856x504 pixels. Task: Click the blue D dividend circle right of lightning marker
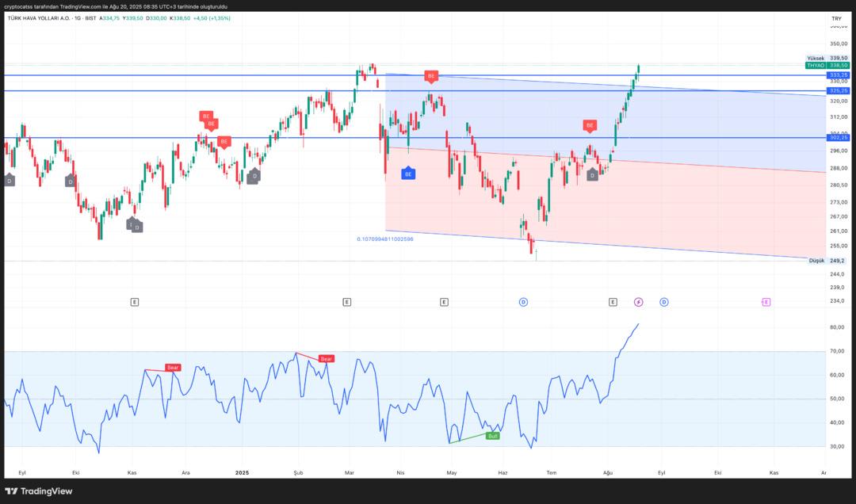point(664,302)
